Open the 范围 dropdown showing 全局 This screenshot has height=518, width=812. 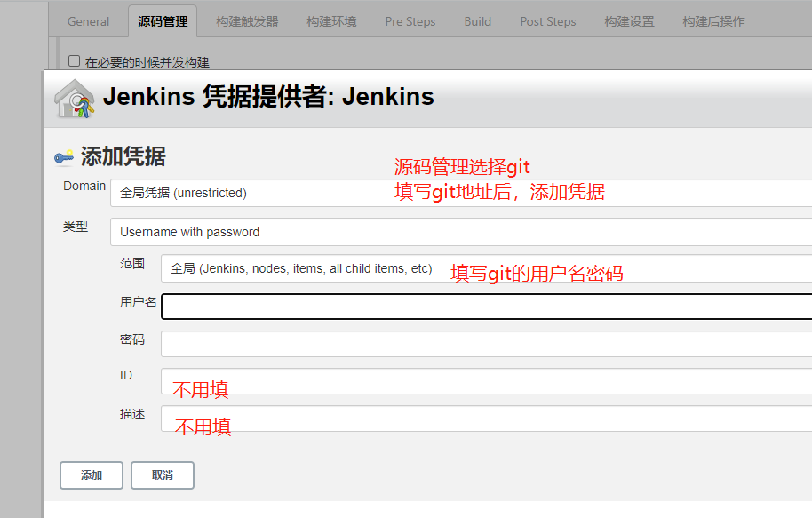[x=486, y=268]
